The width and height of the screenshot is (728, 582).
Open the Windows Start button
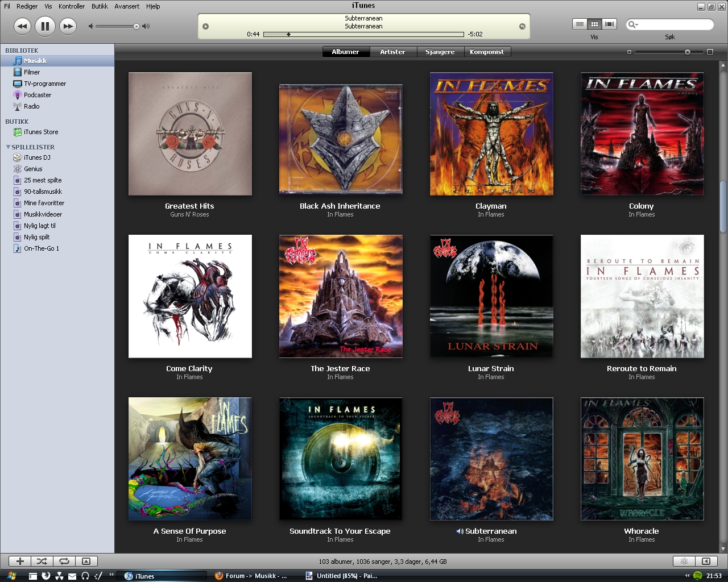click(11, 576)
